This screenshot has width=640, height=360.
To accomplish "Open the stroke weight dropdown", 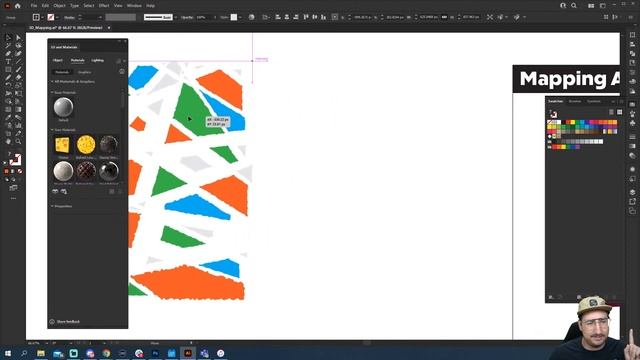I will pos(100,17).
